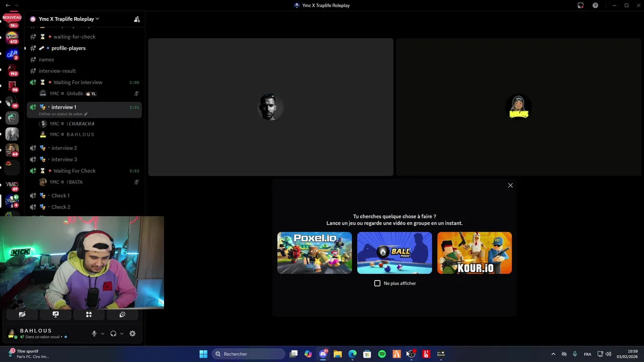The width and height of the screenshot is (644, 362).
Task: Close the activity suggestion popup
Action: pyautogui.click(x=510, y=186)
